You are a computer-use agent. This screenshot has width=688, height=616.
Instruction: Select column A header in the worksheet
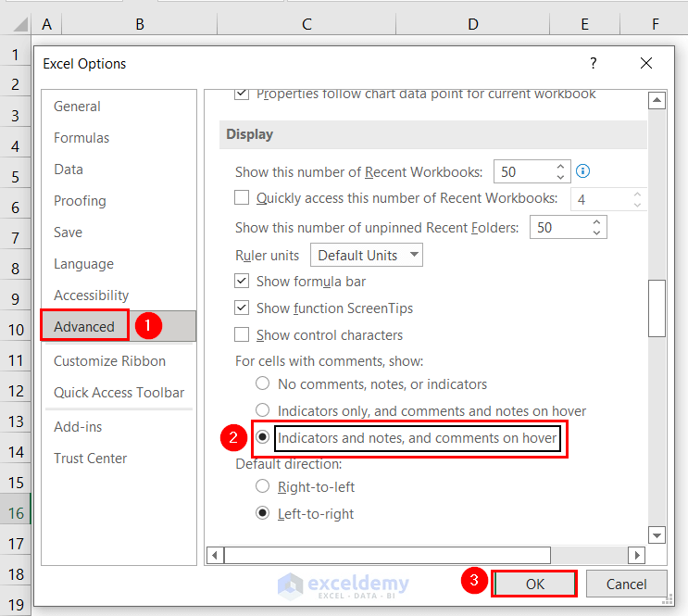pos(46,24)
